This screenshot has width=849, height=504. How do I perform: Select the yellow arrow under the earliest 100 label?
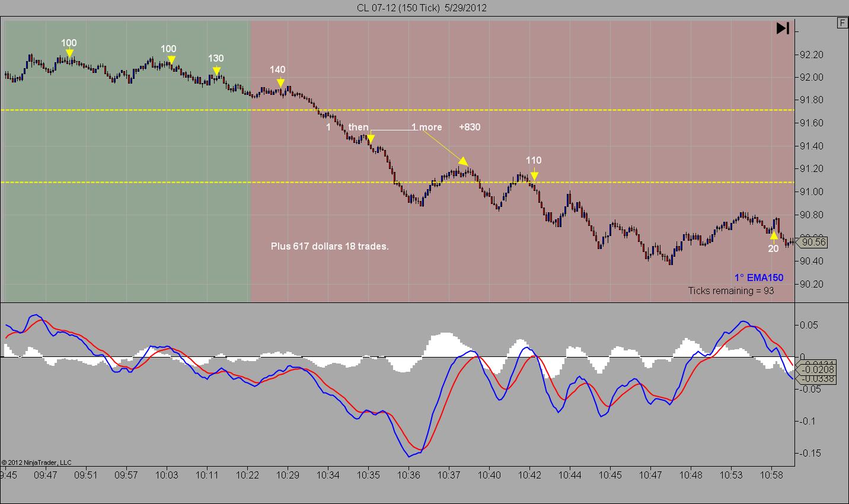click(69, 53)
